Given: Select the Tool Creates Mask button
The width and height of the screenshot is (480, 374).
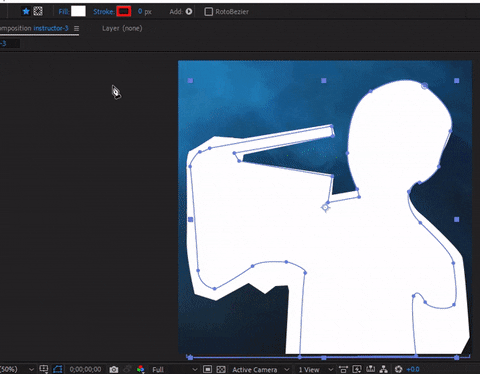Looking at the screenshot, I should tap(38, 11).
